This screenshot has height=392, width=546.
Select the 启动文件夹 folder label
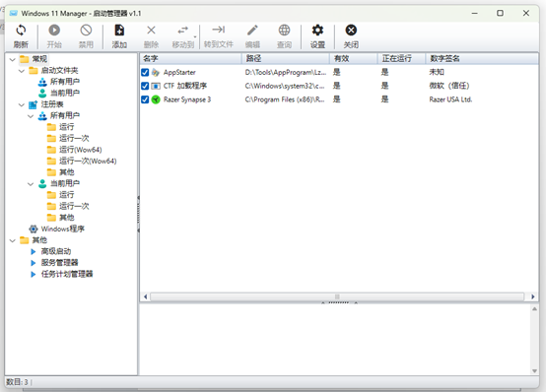coord(59,70)
